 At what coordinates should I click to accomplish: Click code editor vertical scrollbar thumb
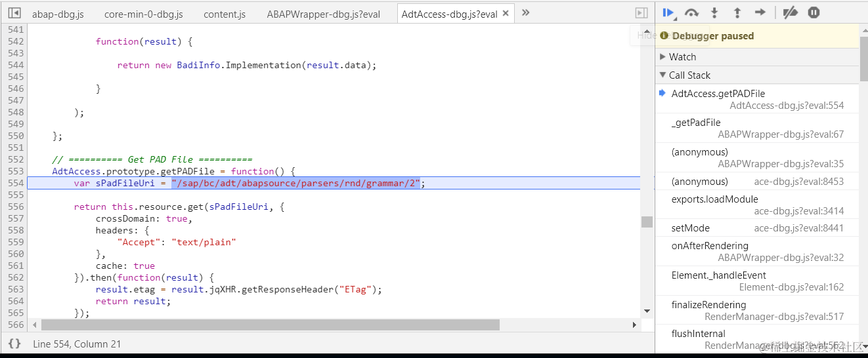point(647,222)
